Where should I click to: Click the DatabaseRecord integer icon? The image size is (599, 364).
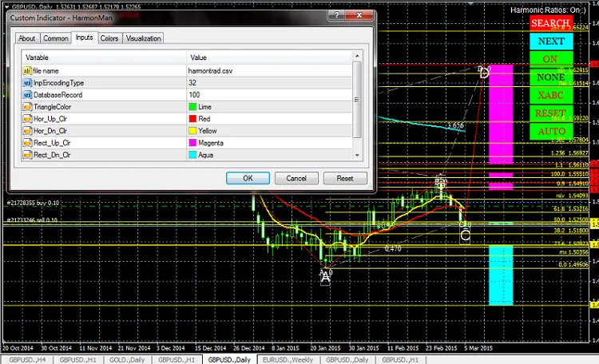(x=26, y=95)
